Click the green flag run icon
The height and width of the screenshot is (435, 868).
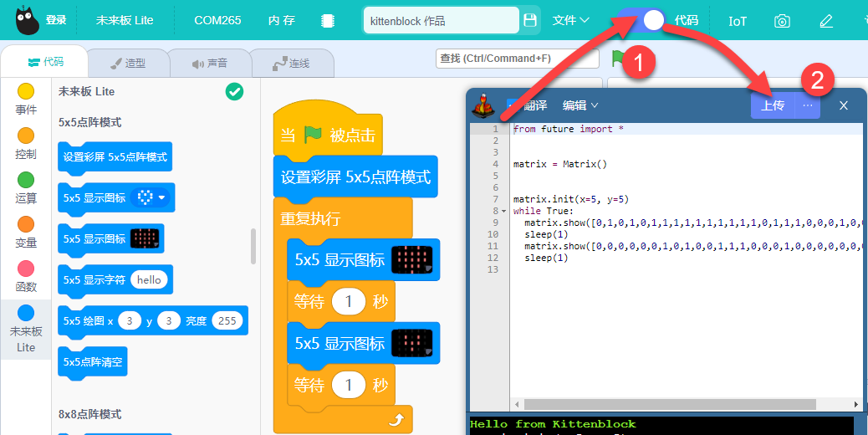click(x=617, y=58)
